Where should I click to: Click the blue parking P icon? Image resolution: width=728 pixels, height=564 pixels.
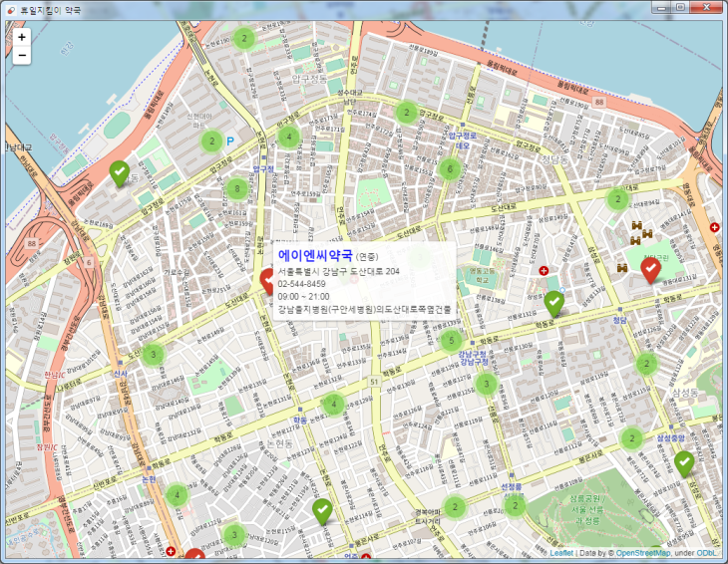(x=231, y=142)
